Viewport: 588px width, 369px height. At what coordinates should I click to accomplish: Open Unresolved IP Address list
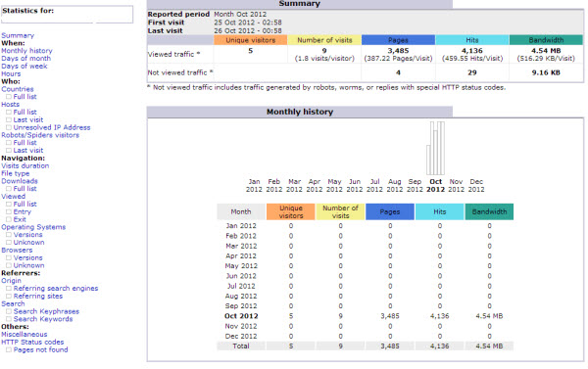click(x=52, y=127)
